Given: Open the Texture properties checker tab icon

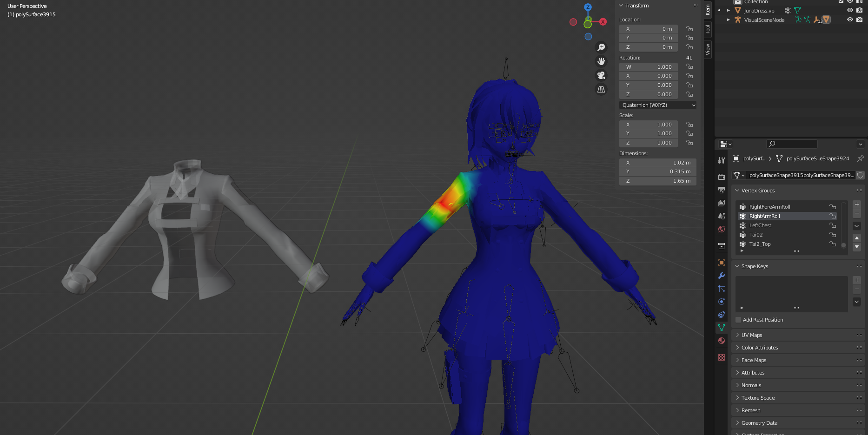Looking at the screenshot, I should pyautogui.click(x=722, y=357).
